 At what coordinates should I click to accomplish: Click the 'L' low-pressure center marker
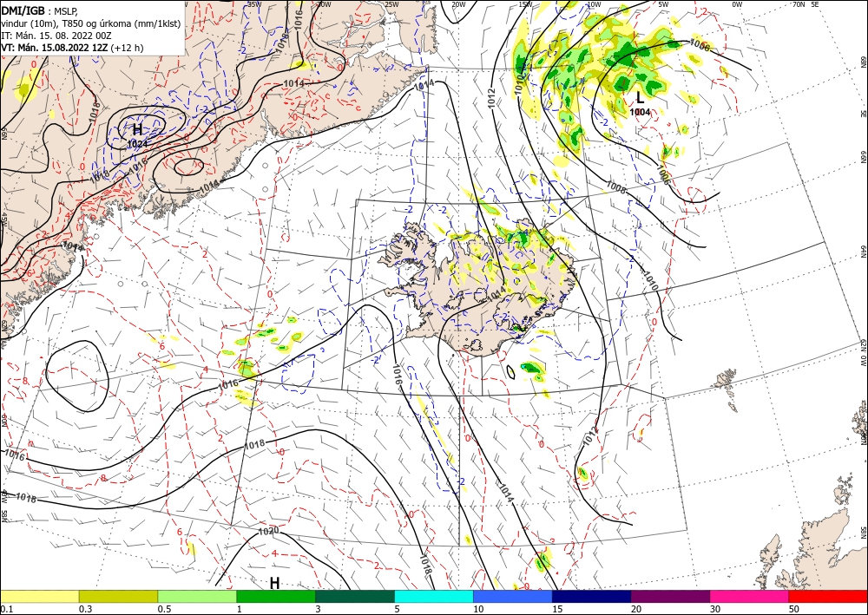point(640,98)
